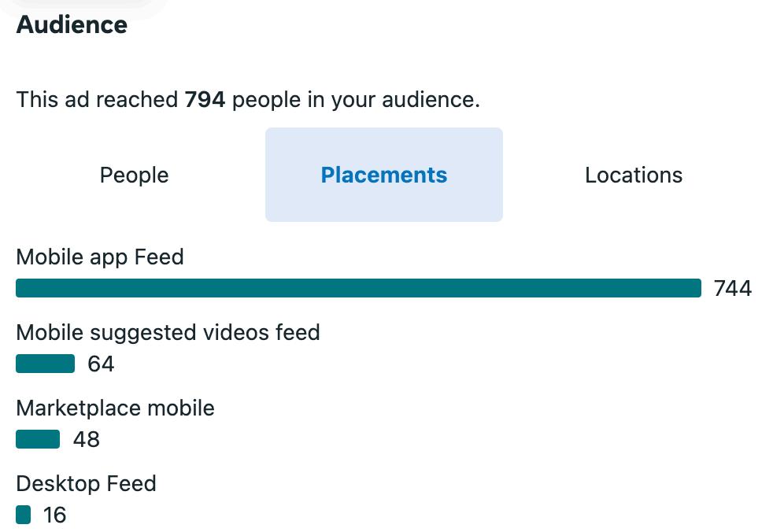Click the 'Marketplace mobile' label
Viewport: 773px width, 532px height.
pyautogui.click(x=115, y=408)
